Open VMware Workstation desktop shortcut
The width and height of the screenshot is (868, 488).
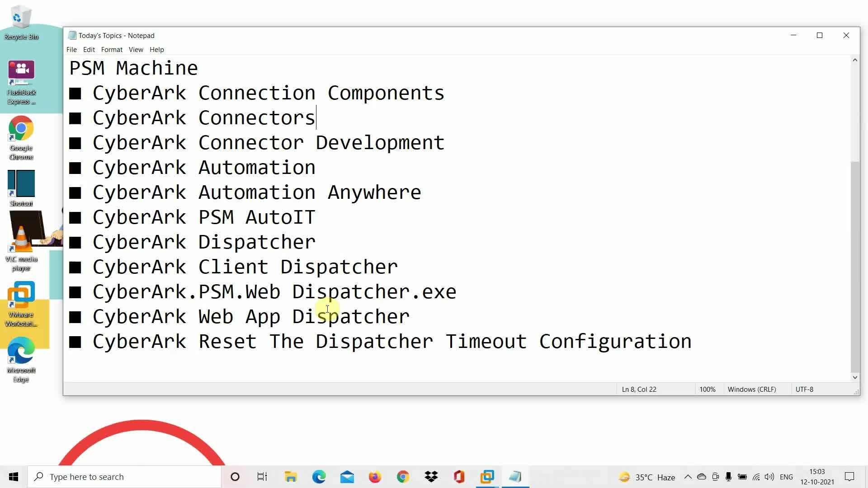tap(21, 304)
